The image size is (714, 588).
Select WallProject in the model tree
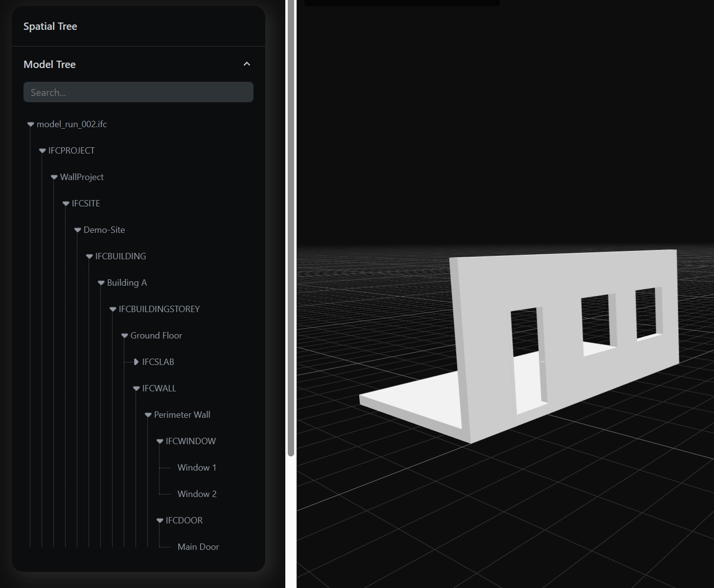click(x=82, y=177)
